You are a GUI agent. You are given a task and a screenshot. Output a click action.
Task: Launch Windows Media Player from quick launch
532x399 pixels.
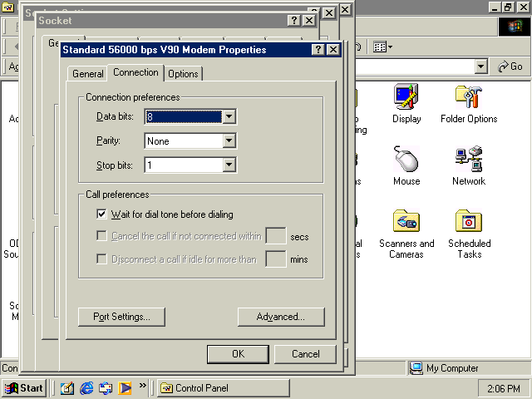click(x=125, y=388)
